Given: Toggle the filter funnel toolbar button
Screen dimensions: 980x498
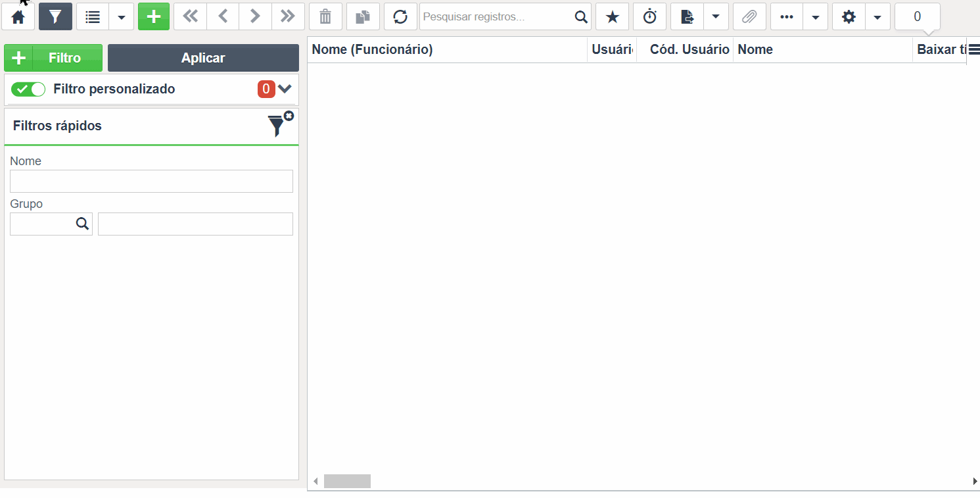Looking at the screenshot, I should [55, 17].
